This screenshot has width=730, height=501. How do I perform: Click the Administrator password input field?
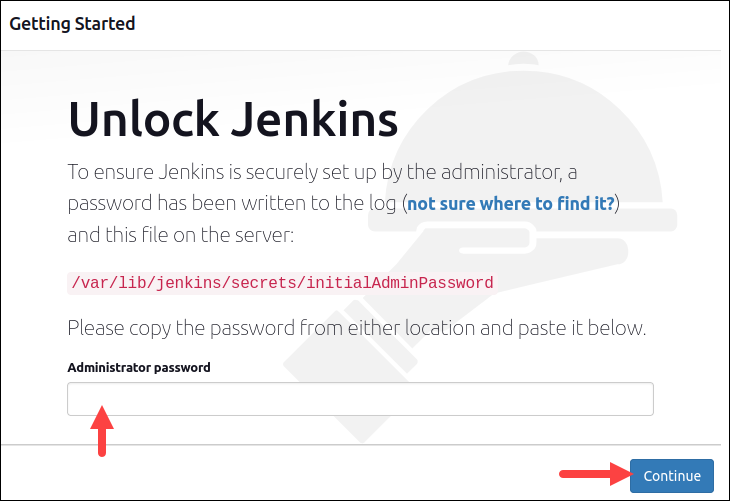[360, 398]
